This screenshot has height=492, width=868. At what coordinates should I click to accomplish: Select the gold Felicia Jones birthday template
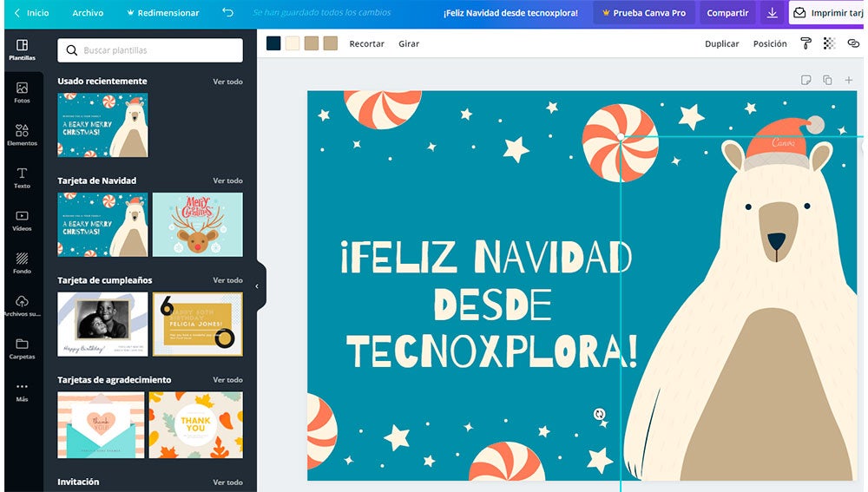197,325
